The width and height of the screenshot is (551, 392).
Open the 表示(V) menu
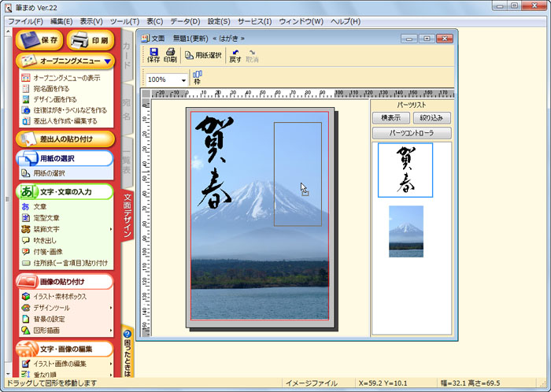click(x=91, y=20)
